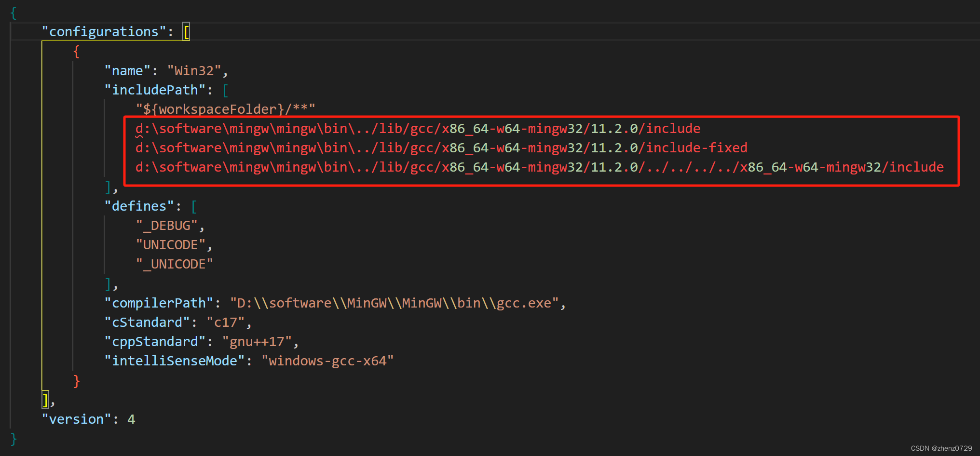Click the "gnu++17" value
The image size is (980, 456).
(x=257, y=342)
